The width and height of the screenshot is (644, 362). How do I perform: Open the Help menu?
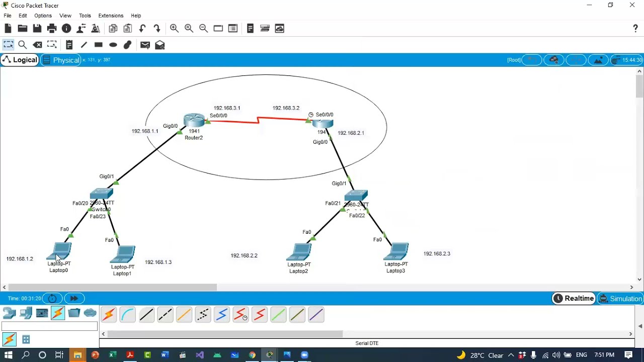(x=136, y=16)
